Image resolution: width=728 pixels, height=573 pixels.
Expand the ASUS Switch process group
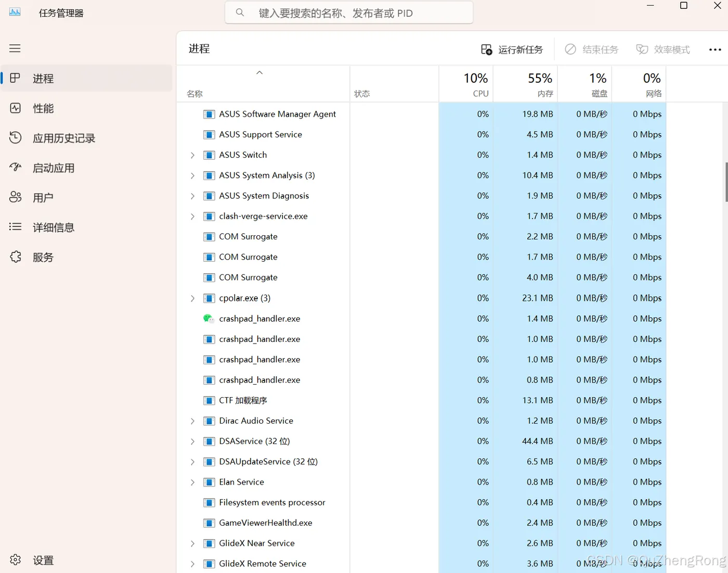tap(192, 155)
